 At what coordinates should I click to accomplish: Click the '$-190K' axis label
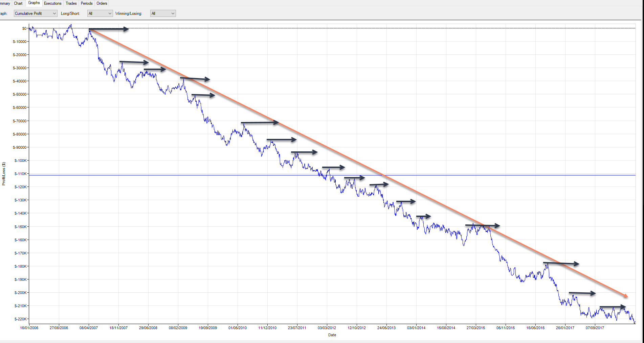(21, 279)
